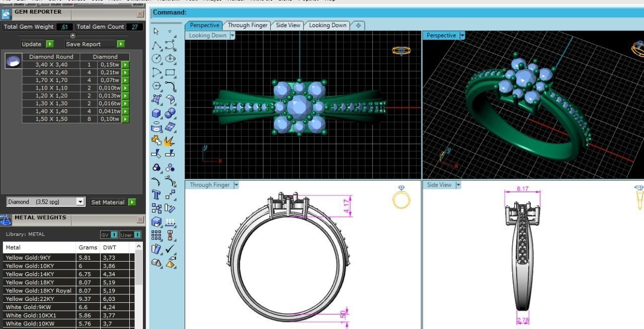Click the checkmark Check objects icon
This screenshot has height=329, width=644.
tap(170, 249)
